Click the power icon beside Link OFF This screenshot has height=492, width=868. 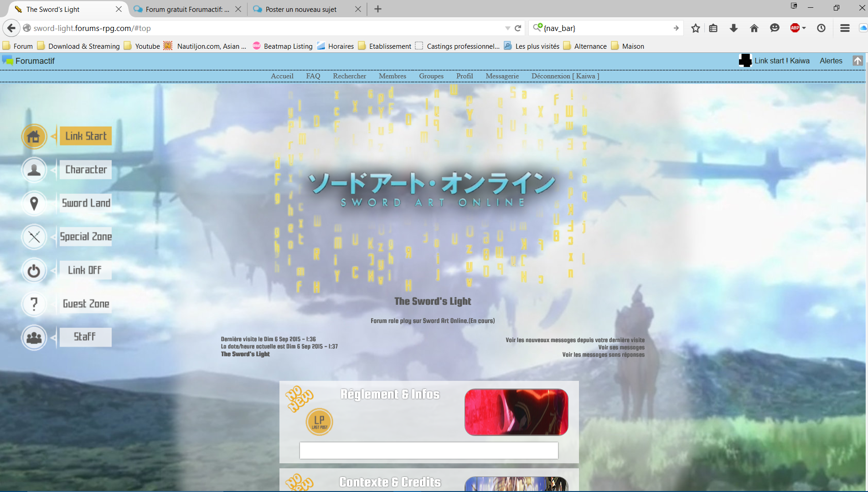[x=34, y=271]
